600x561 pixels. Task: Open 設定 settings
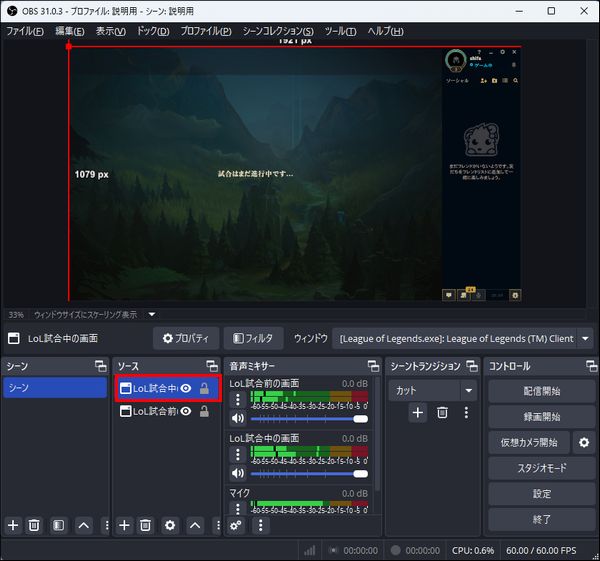click(x=541, y=494)
